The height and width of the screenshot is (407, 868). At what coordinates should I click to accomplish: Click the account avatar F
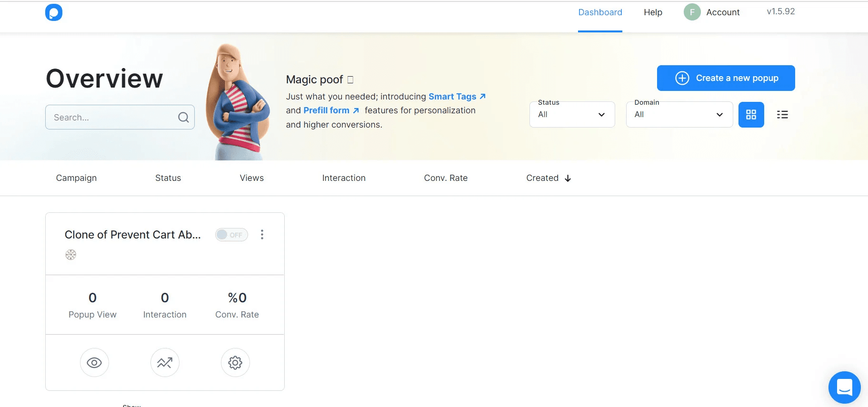692,12
